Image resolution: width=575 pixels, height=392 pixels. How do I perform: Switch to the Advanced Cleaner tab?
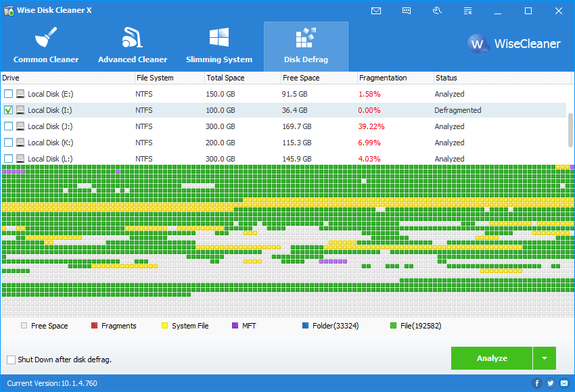133,47
